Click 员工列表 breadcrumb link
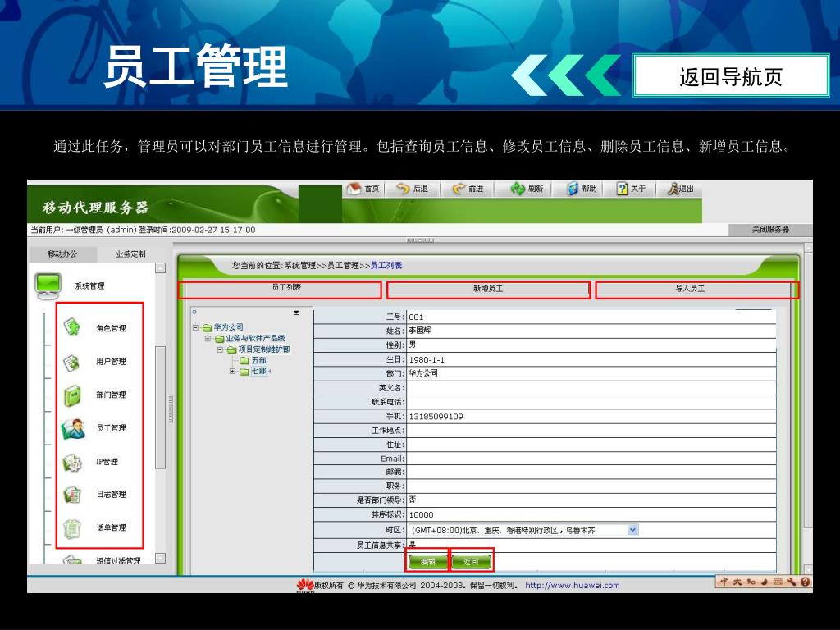Viewport: 840px width, 630px height. tap(386, 265)
